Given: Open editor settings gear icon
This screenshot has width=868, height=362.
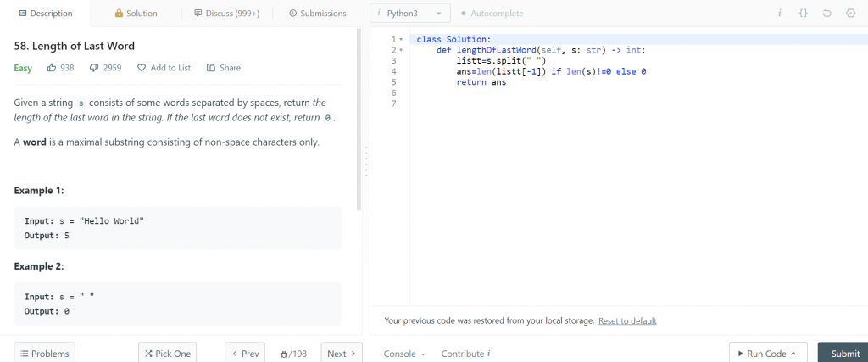Looking at the screenshot, I should [x=851, y=14].
